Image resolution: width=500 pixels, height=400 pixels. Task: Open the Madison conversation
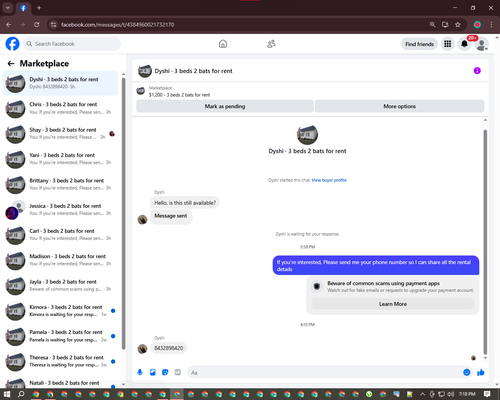(x=60, y=260)
